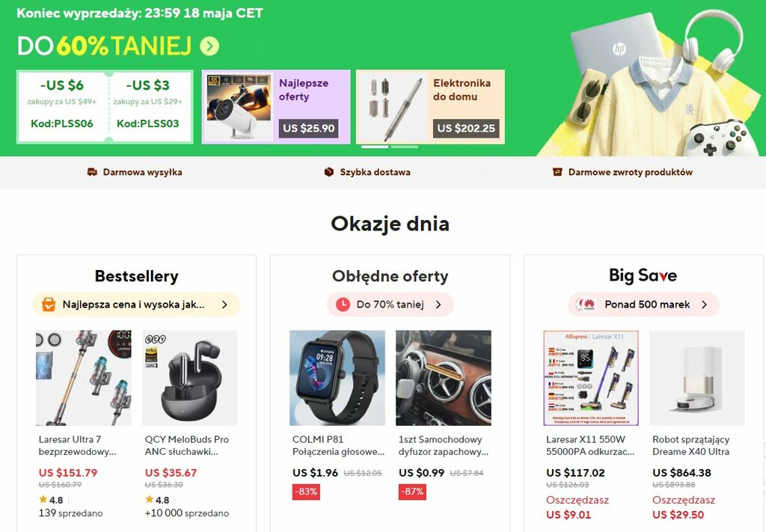Open the Najlepsze oferty projector tile

[276, 106]
